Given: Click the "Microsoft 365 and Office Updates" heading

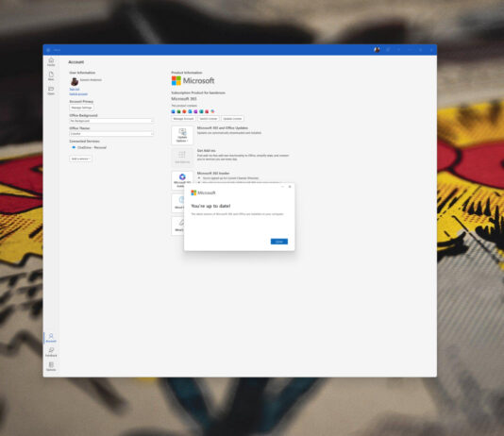Looking at the screenshot, I should [223, 128].
